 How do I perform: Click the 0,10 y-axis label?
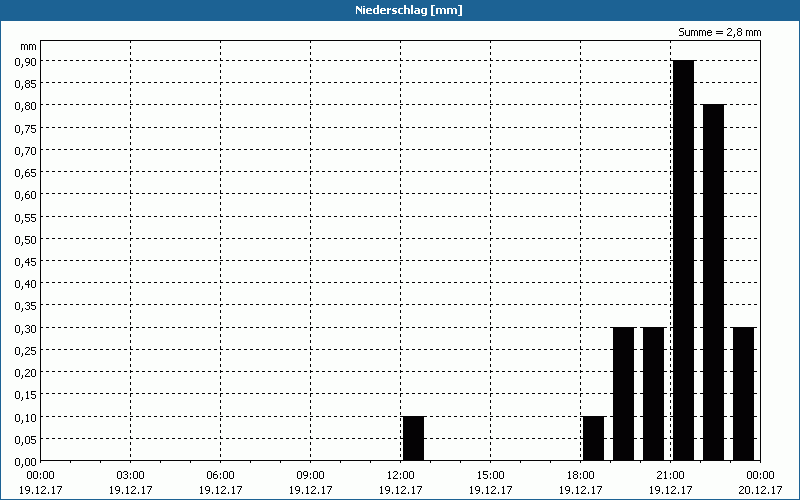click(26, 417)
